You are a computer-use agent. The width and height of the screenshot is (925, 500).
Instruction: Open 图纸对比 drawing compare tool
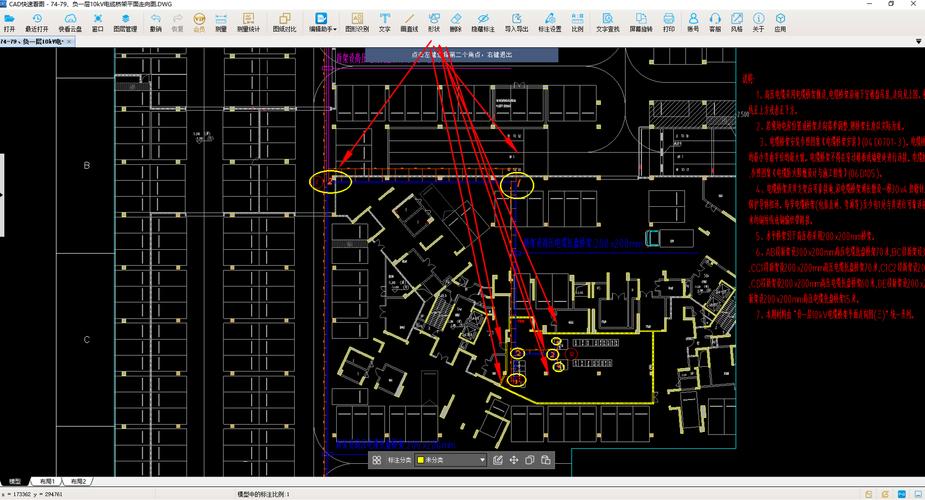click(284, 22)
